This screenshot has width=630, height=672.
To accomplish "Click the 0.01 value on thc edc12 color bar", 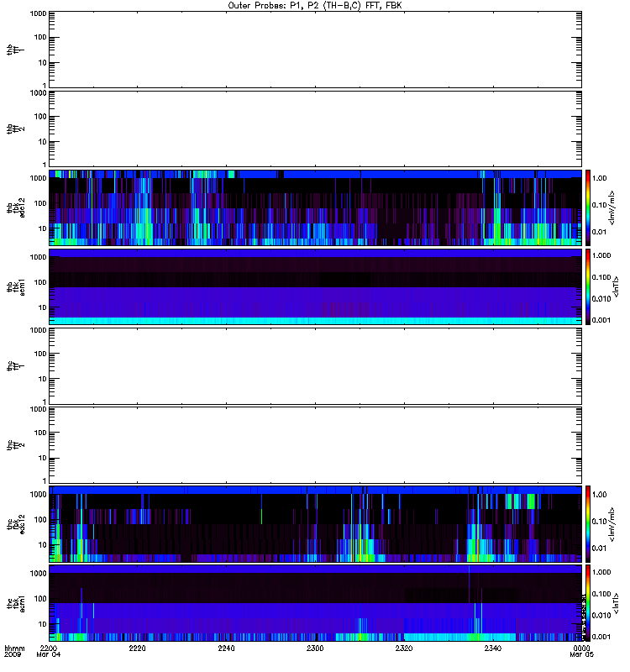I will pyautogui.click(x=599, y=549).
